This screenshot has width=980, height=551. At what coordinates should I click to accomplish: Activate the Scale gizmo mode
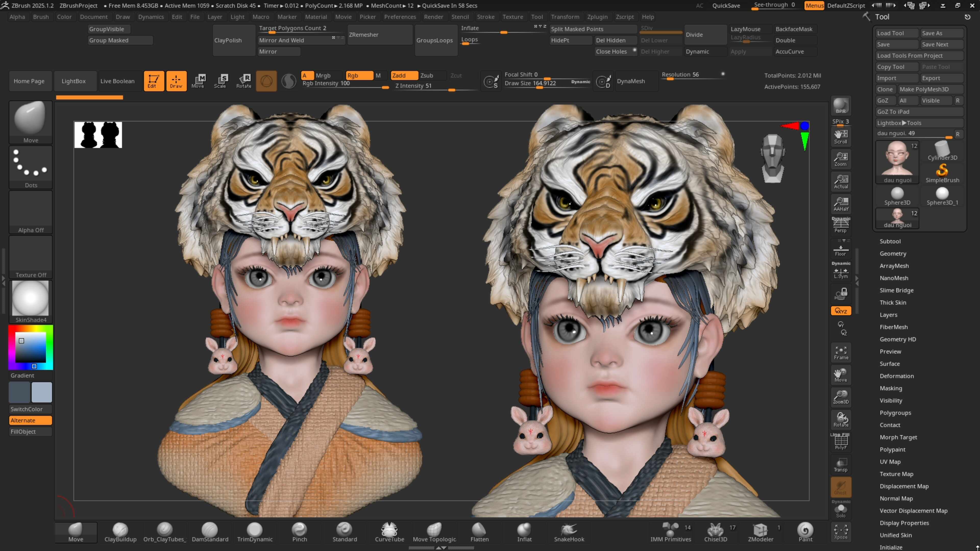[220, 81]
